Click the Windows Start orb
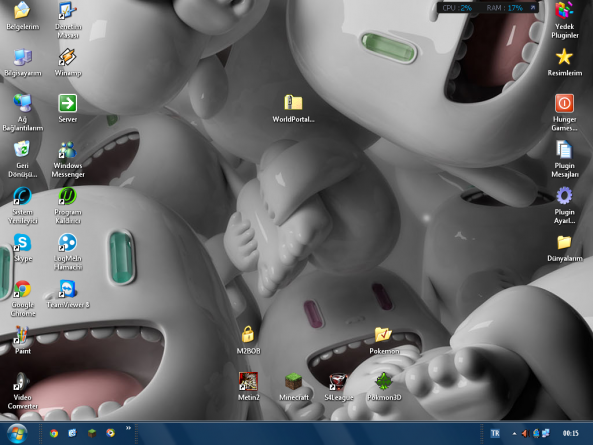Image resolution: width=593 pixels, height=445 pixels. pyautogui.click(x=17, y=433)
